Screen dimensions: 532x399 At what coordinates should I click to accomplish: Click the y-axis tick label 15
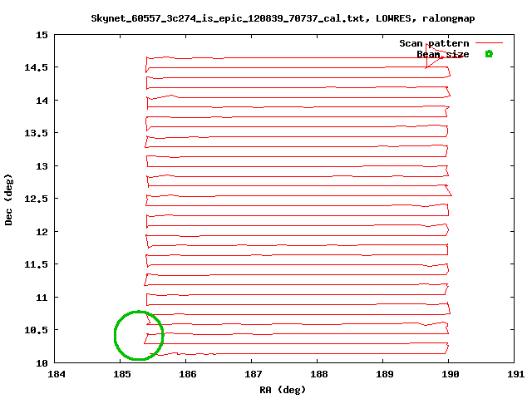(x=42, y=35)
